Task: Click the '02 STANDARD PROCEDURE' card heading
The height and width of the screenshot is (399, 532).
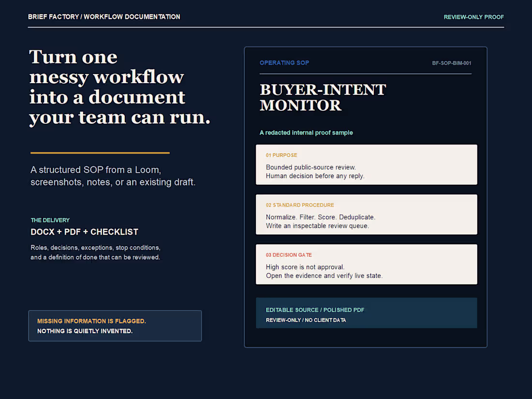Action: pos(300,205)
